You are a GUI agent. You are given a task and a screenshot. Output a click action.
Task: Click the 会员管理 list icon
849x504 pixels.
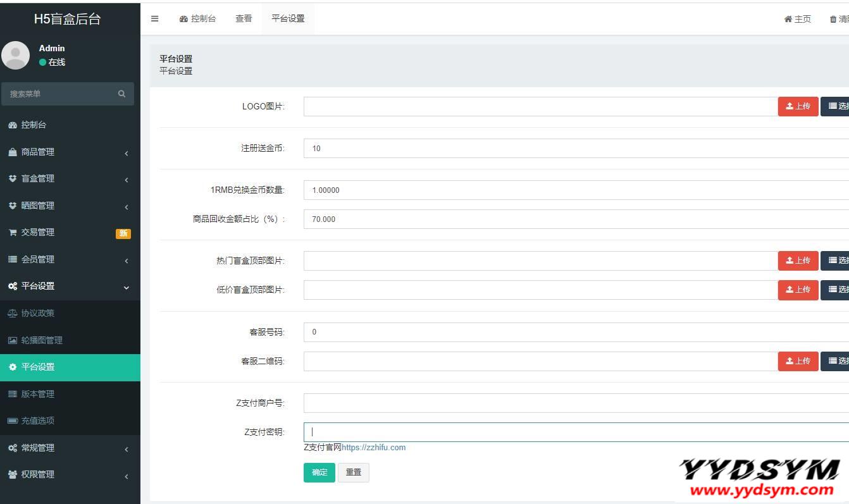tap(13, 259)
